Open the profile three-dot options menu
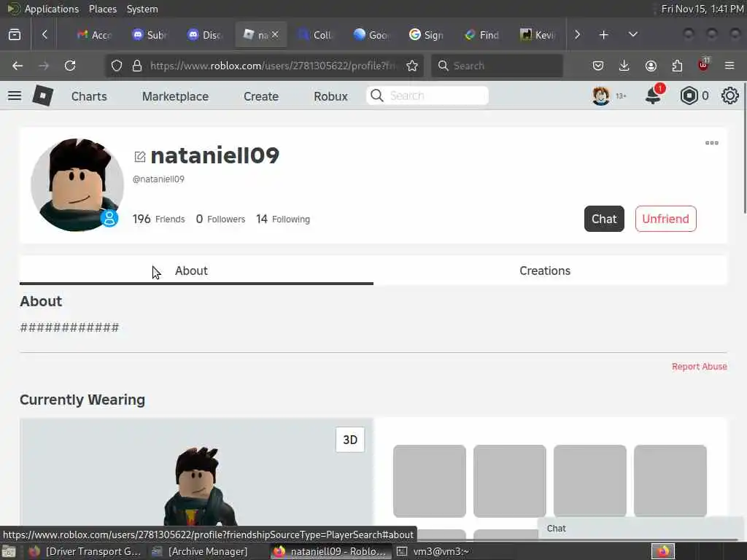Viewport: 747px width, 560px height. pyautogui.click(x=711, y=143)
